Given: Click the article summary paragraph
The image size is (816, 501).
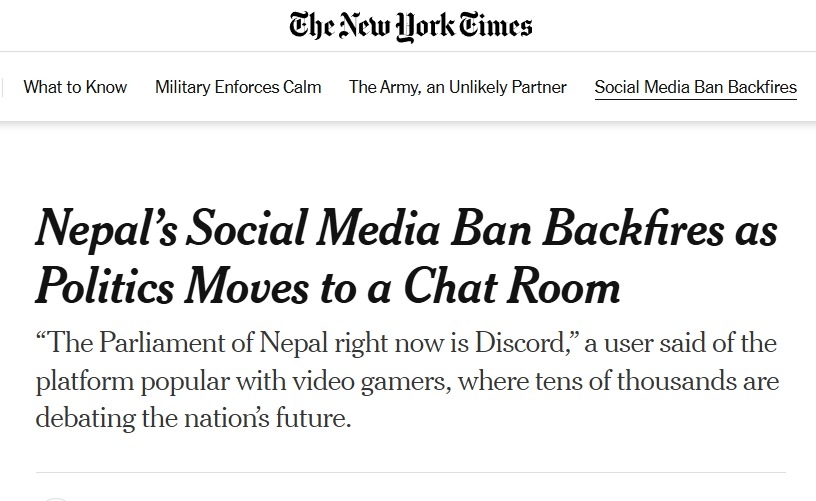Looking at the screenshot, I should 405,381.
